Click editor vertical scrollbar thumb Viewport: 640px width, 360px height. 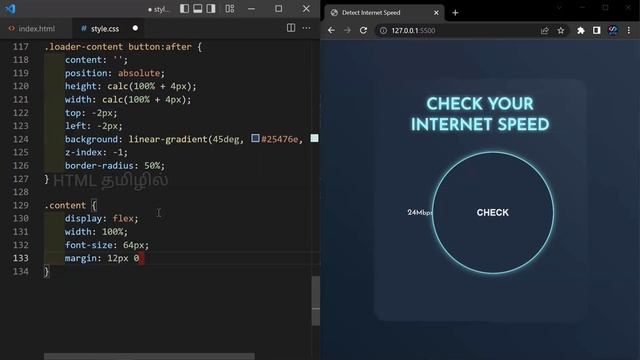pos(316,301)
